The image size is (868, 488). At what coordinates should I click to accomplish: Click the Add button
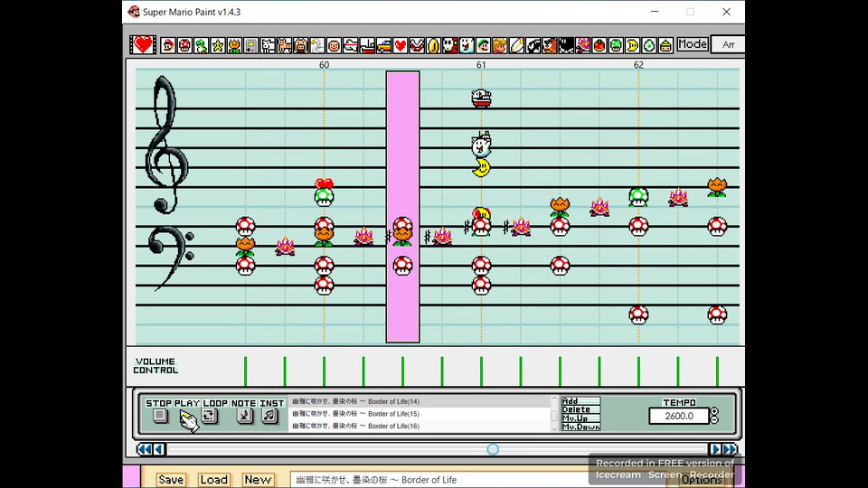pyautogui.click(x=580, y=400)
